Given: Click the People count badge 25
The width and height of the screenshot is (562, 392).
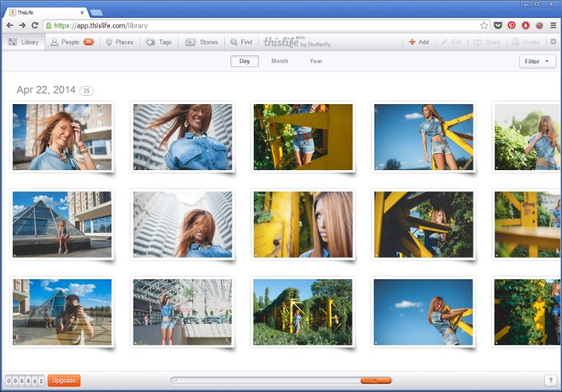Looking at the screenshot, I should (x=88, y=42).
